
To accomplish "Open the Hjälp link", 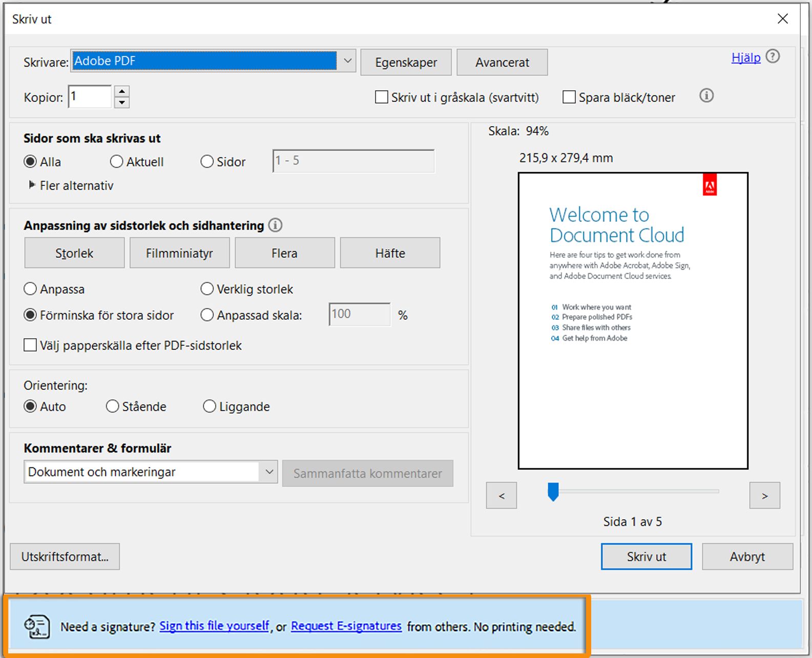I will point(746,57).
